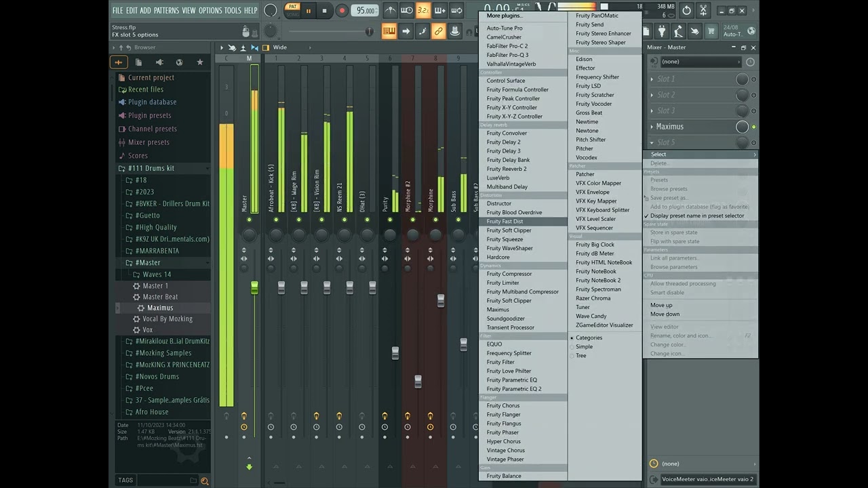The height and width of the screenshot is (488, 868).
Task: Toggle Display preset name in preset selector
Action: coord(697,216)
